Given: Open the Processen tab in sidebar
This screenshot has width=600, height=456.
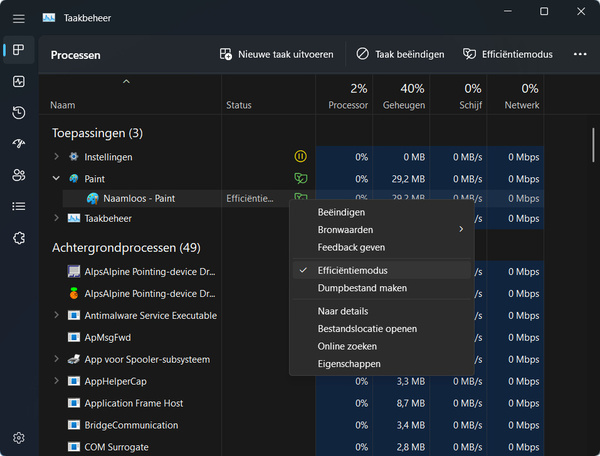Looking at the screenshot, I should click(18, 50).
